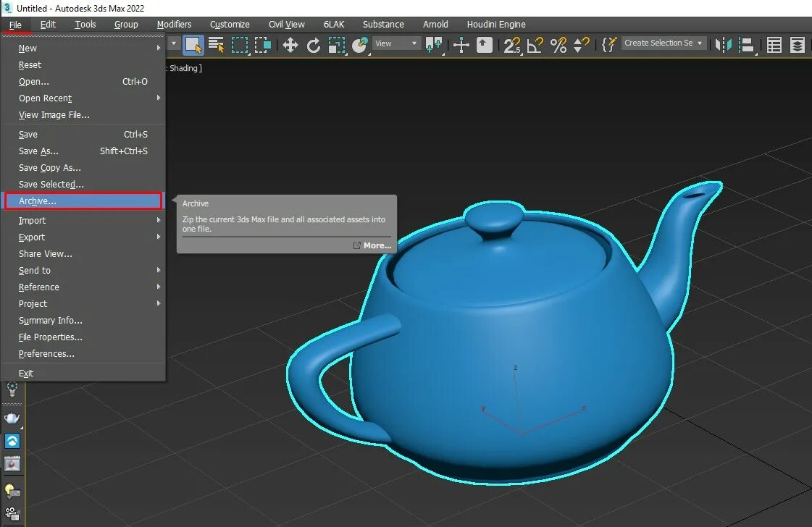
Task: Click the blue cloud environment icon
Action: [x=12, y=441]
